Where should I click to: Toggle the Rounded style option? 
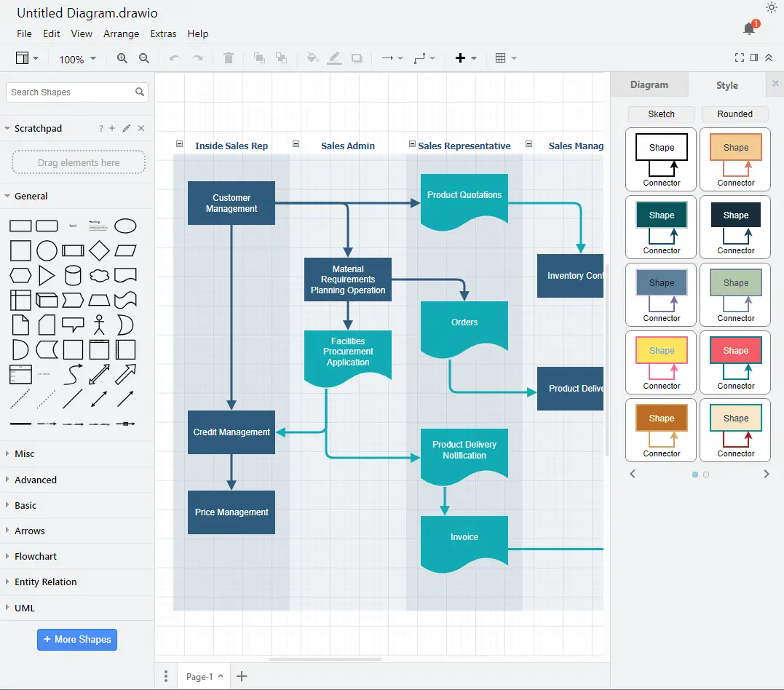coord(734,114)
